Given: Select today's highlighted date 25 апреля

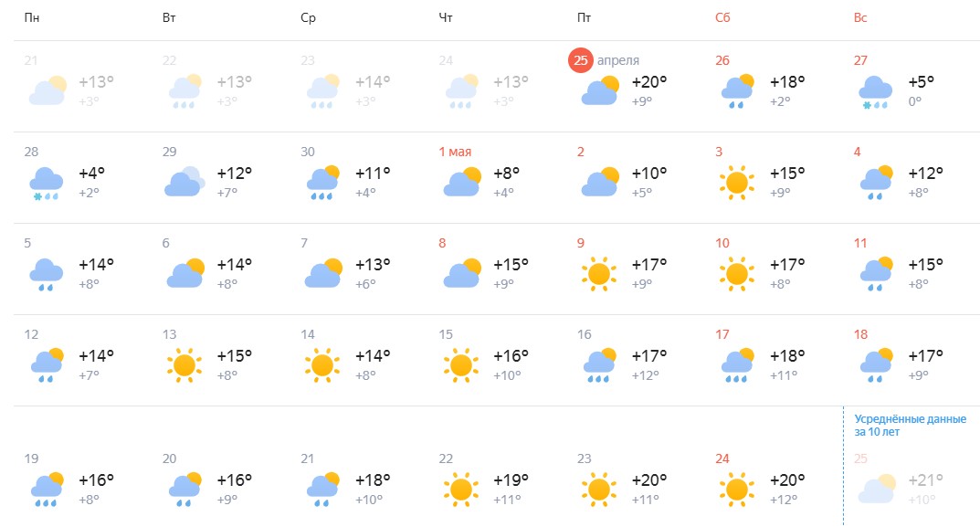Looking at the screenshot, I should pos(580,60).
